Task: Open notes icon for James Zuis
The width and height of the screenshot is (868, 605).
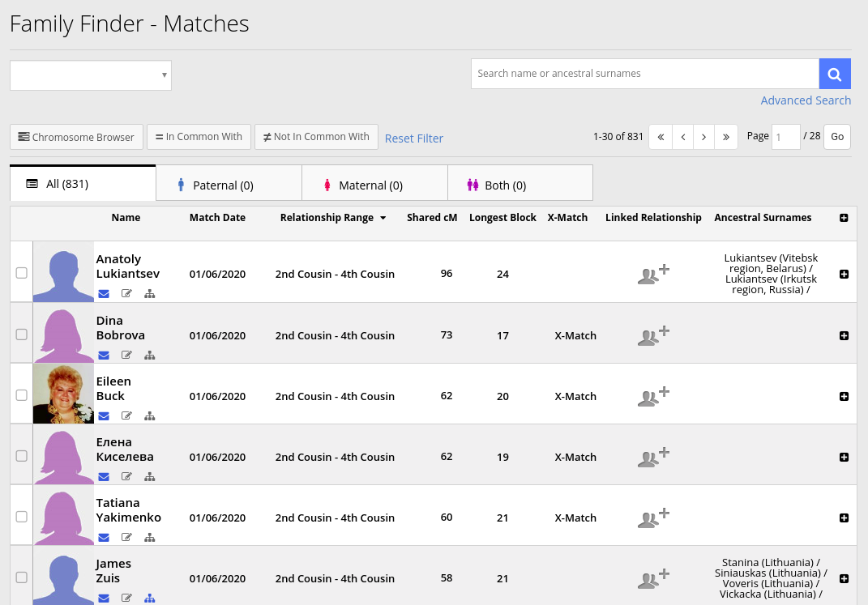Action: (x=126, y=599)
